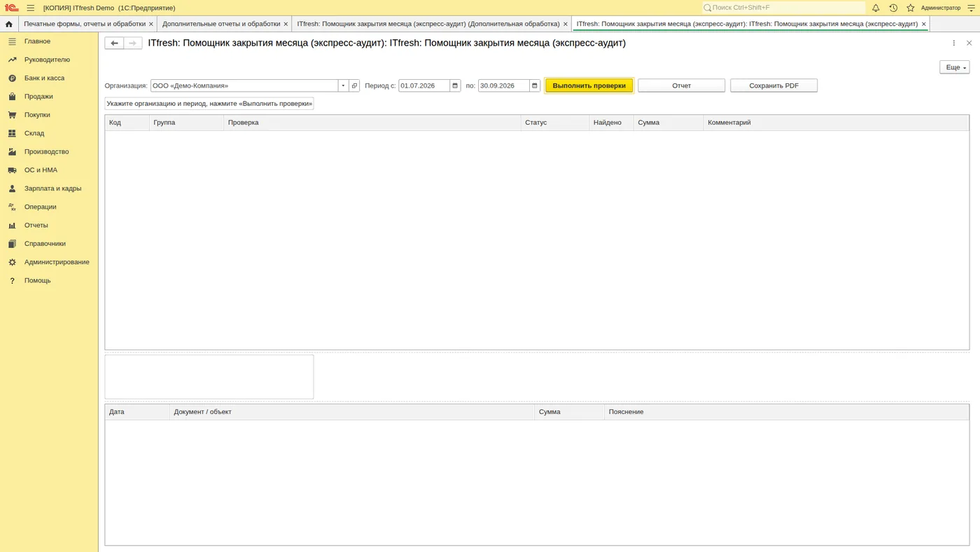980x552 pixels.
Task: Open the Продажи section
Action: [38, 97]
